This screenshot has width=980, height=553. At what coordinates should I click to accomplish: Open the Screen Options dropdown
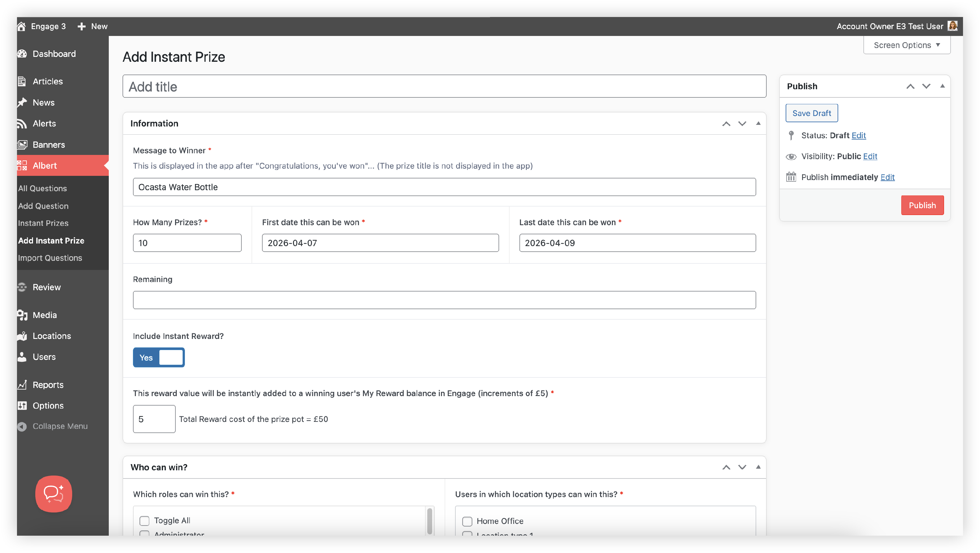click(906, 45)
